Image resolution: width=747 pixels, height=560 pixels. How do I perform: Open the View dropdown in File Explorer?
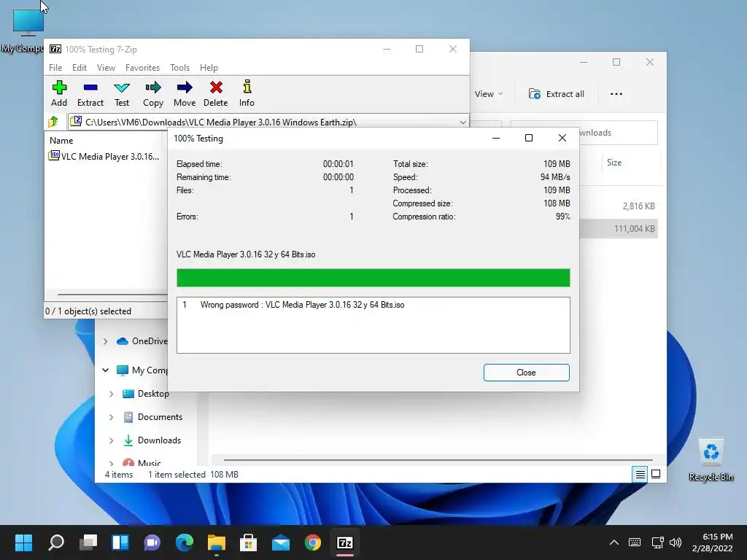(489, 94)
